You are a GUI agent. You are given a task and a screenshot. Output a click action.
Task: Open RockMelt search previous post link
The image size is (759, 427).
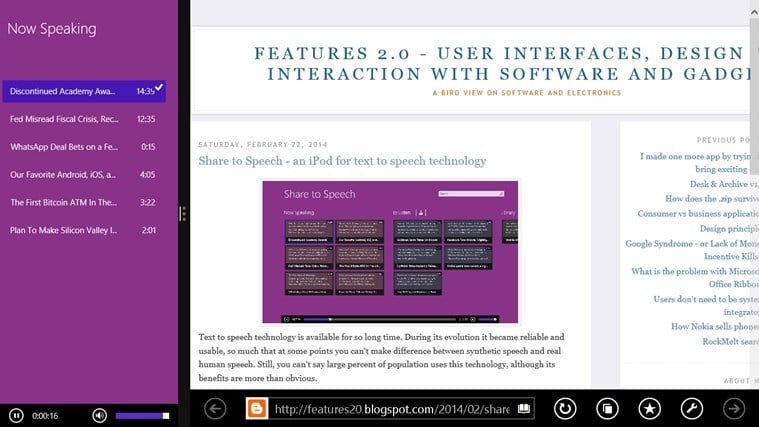click(730, 341)
